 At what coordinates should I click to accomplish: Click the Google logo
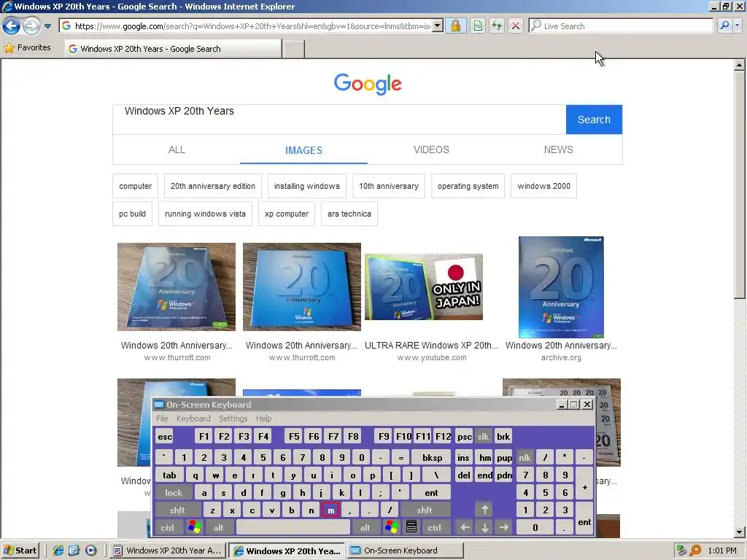pos(368,84)
